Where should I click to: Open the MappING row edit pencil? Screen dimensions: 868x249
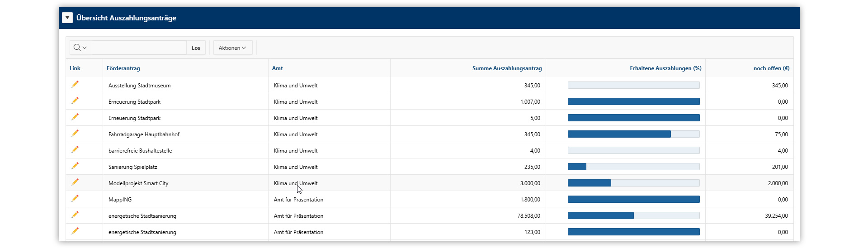tap(75, 199)
